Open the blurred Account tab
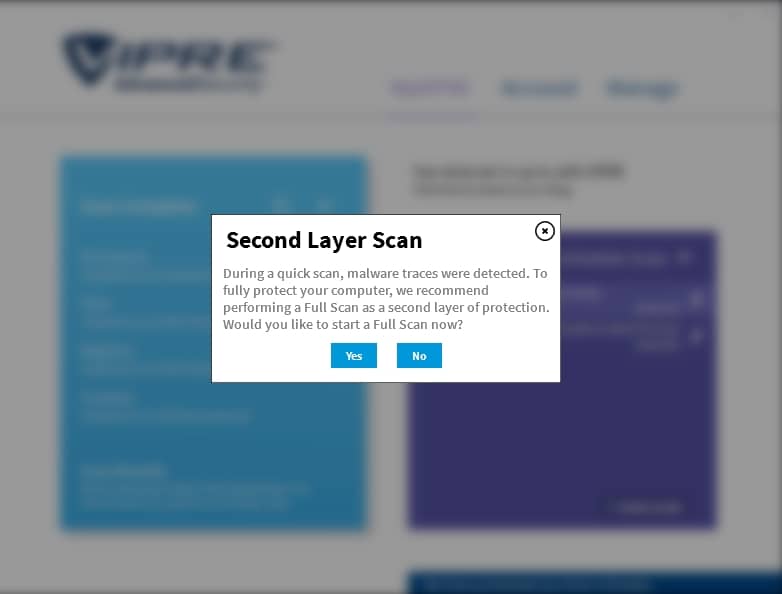Image resolution: width=782 pixels, height=594 pixels. (539, 88)
